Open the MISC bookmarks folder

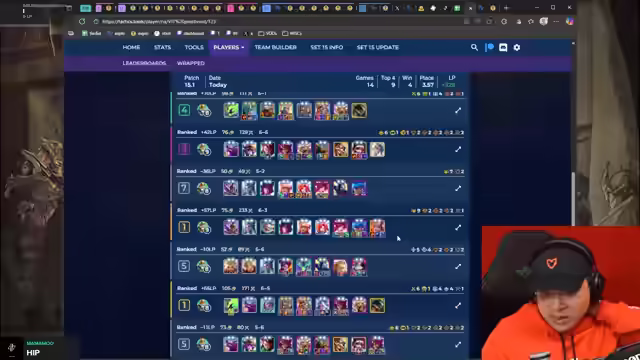292,33
